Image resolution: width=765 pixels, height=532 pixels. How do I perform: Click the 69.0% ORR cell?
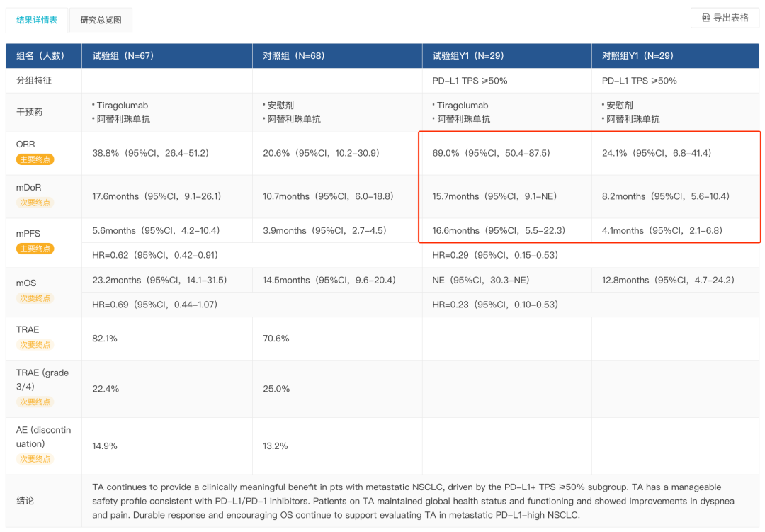[x=491, y=153]
